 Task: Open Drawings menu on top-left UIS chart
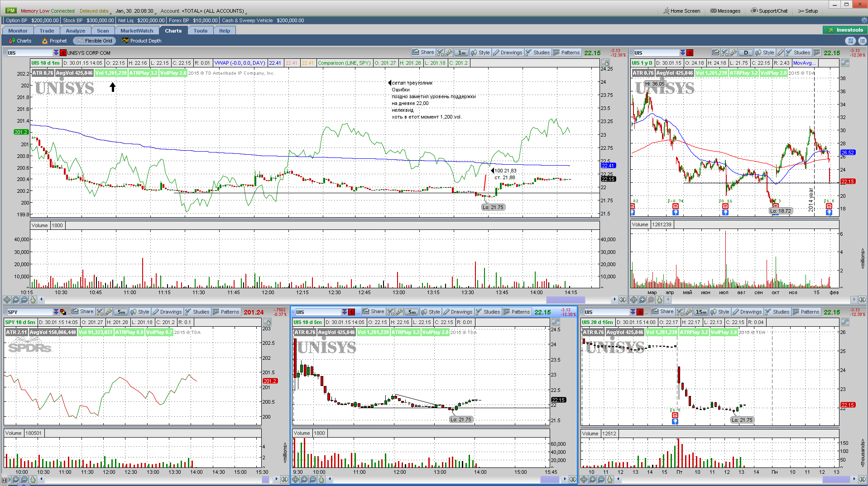pyautogui.click(x=508, y=52)
